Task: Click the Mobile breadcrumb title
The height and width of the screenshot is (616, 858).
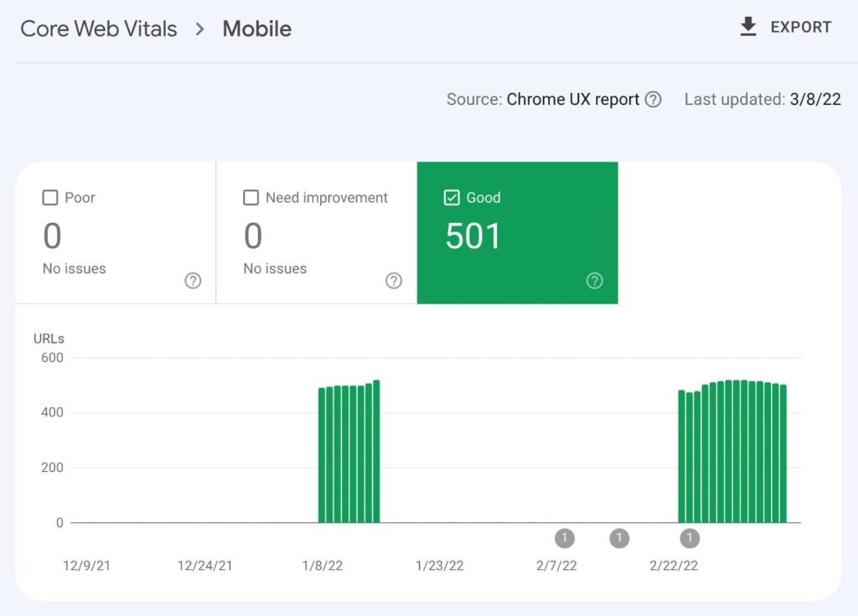Action: [256, 28]
